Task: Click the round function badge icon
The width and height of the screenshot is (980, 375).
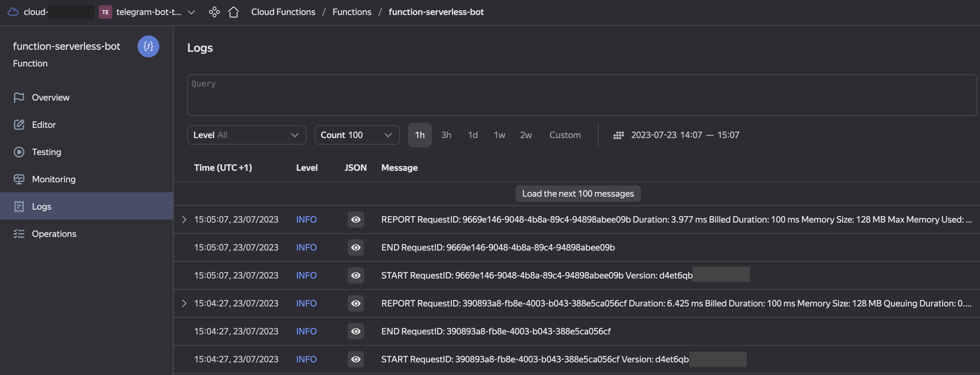Action: [148, 46]
